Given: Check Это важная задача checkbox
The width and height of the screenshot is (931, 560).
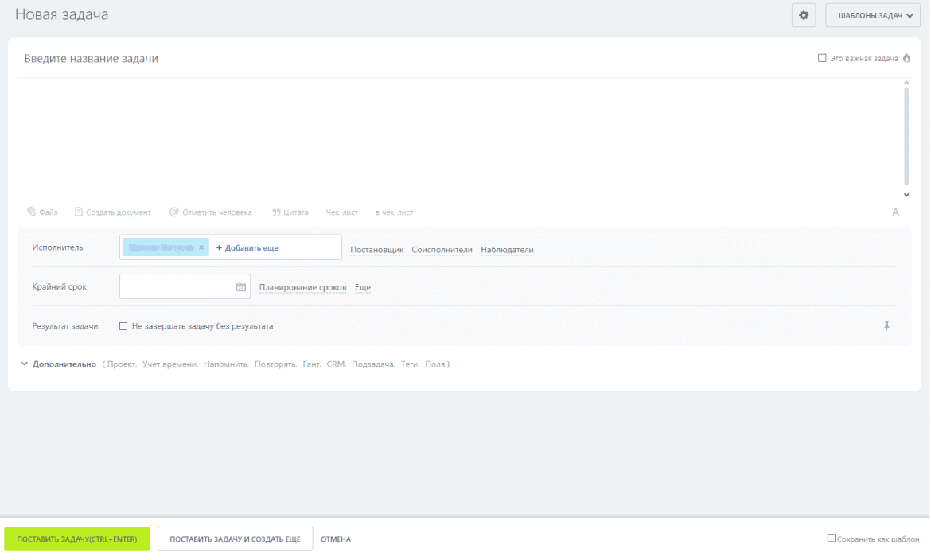Looking at the screenshot, I should (x=822, y=58).
